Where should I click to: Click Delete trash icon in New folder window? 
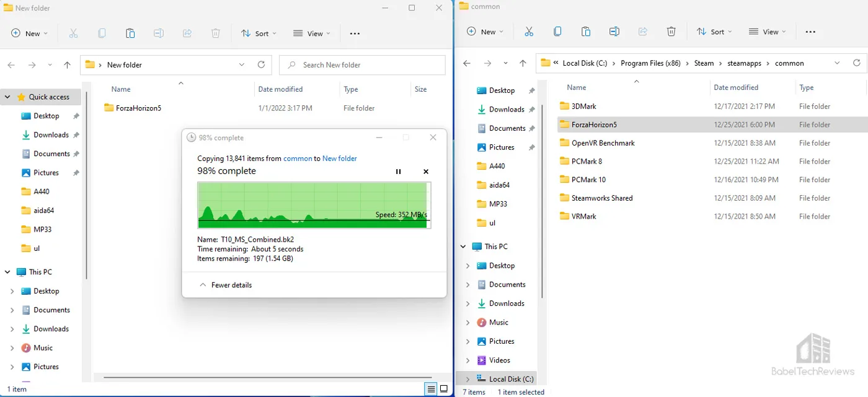click(215, 33)
